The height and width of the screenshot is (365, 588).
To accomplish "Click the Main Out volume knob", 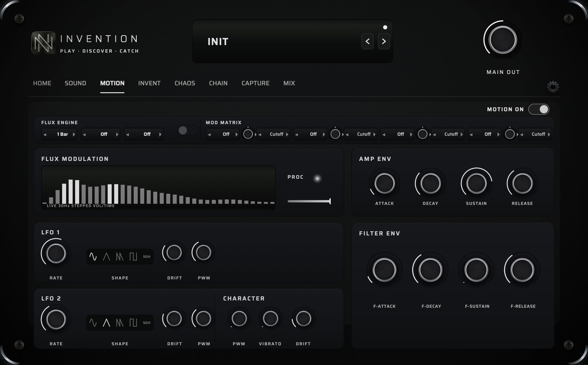I will (x=503, y=40).
